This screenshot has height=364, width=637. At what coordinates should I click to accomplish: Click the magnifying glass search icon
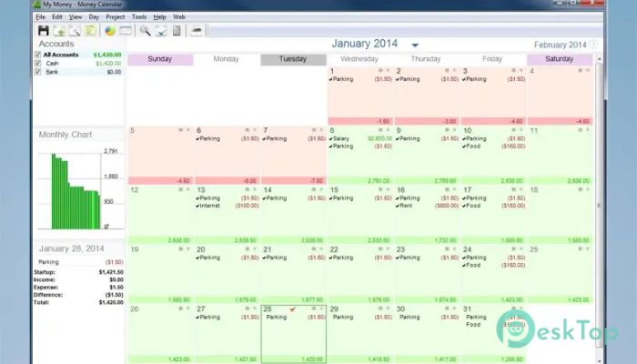pyautogui.click(x=145, y=30)
